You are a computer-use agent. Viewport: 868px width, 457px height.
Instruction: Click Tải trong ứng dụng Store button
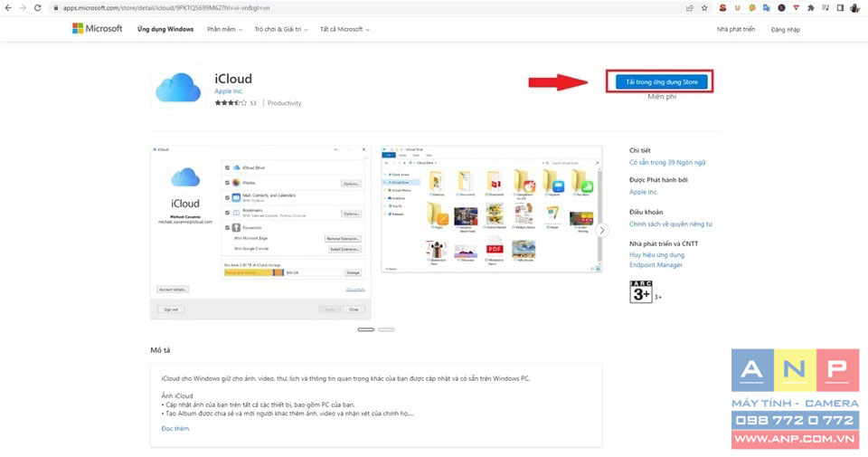(x=662, y=82)
